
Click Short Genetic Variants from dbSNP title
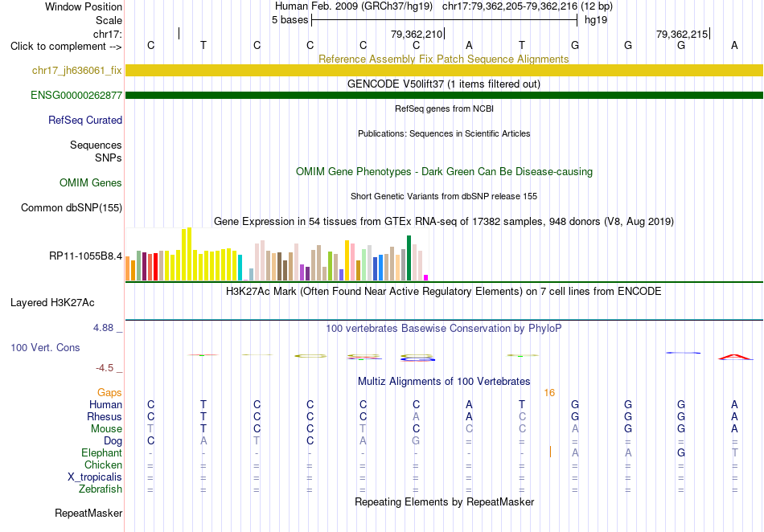[x=444, y=196]
